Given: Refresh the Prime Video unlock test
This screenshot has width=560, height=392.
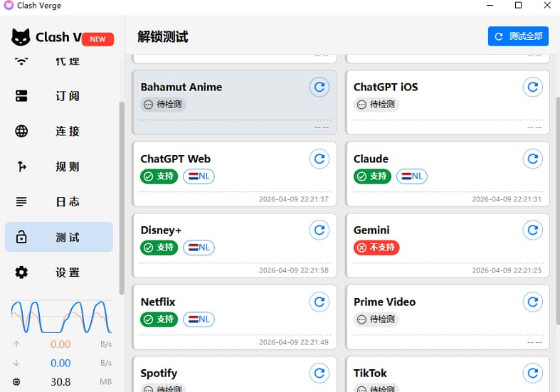Looking at the screenshot, I should pos(532,302).
